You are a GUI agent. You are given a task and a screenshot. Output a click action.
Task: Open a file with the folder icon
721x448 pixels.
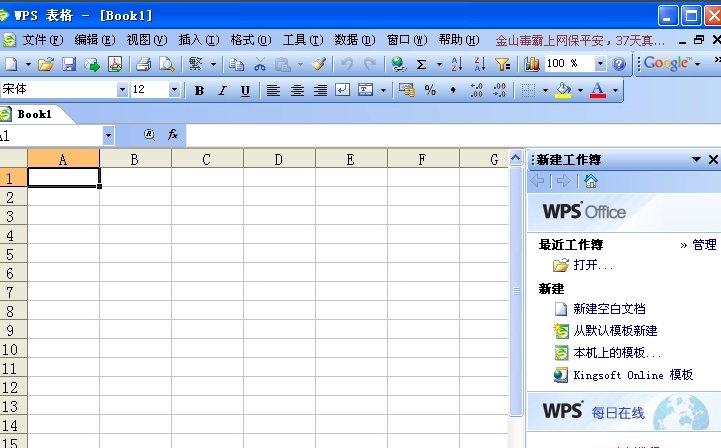click(46, 64)
